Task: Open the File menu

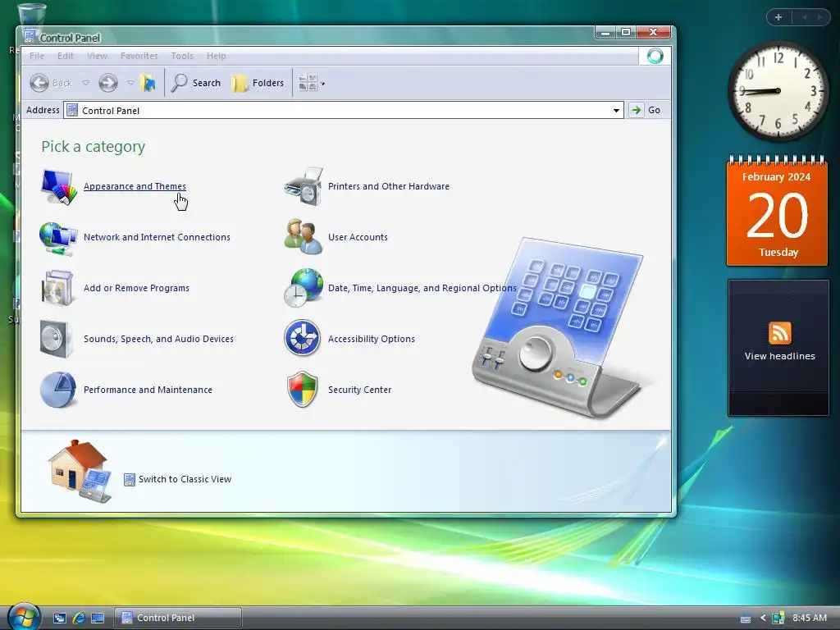Action: point(37,56)
